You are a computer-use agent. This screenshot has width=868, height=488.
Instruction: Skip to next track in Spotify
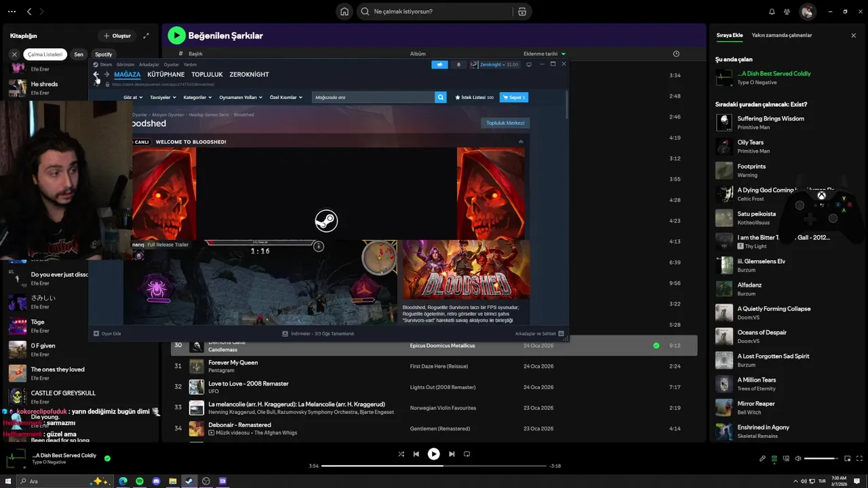point(452,454)
